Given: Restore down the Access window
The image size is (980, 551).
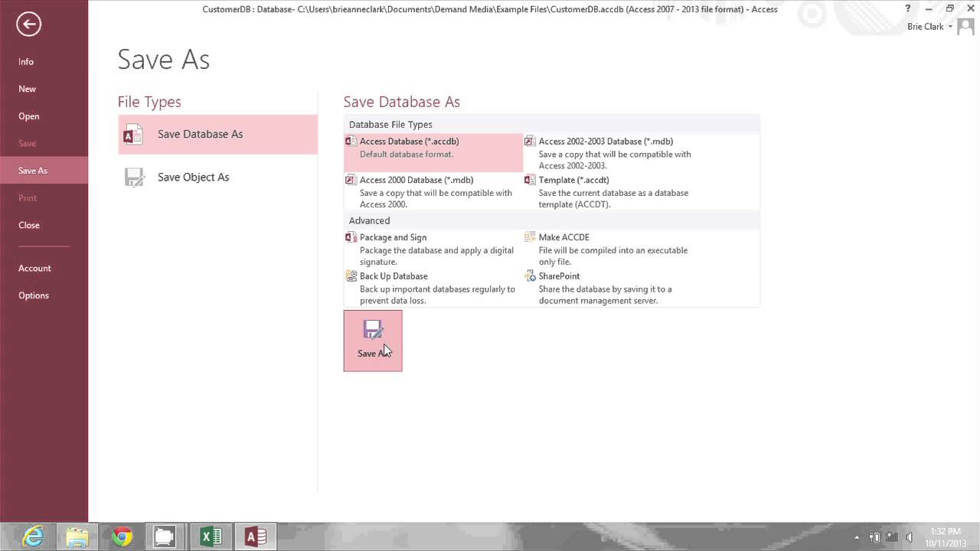Looking at the screenshot, I should coord(949,9).
